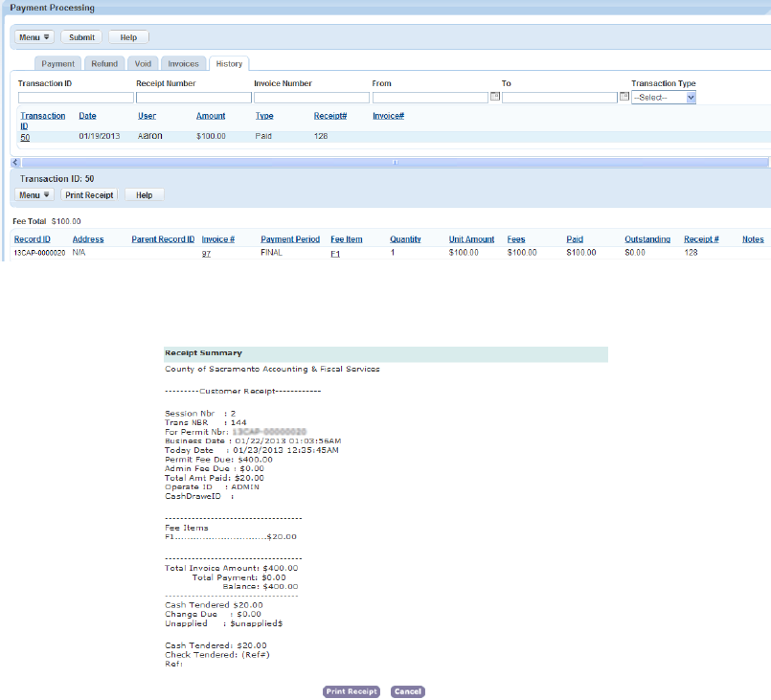Cancel the Receipt Summary
Image resolution: width=771 pixels, height=700 pixels.
coord(408,691)
